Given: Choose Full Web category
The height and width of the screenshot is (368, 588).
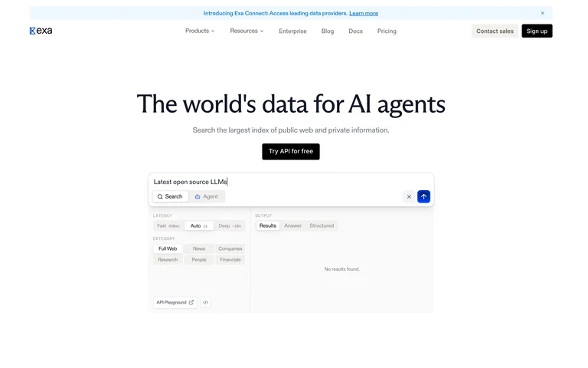Looking at the screenshot, I should [x=168, y=248].
